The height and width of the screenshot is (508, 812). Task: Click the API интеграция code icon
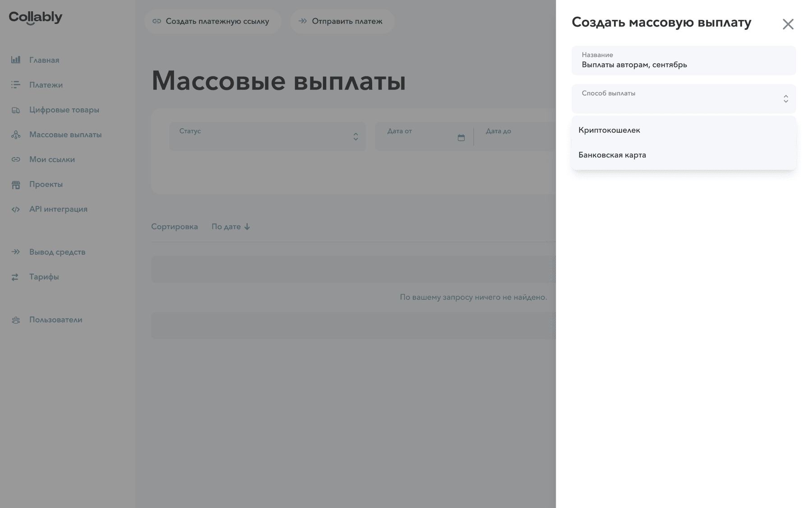[x=16, y=209]
